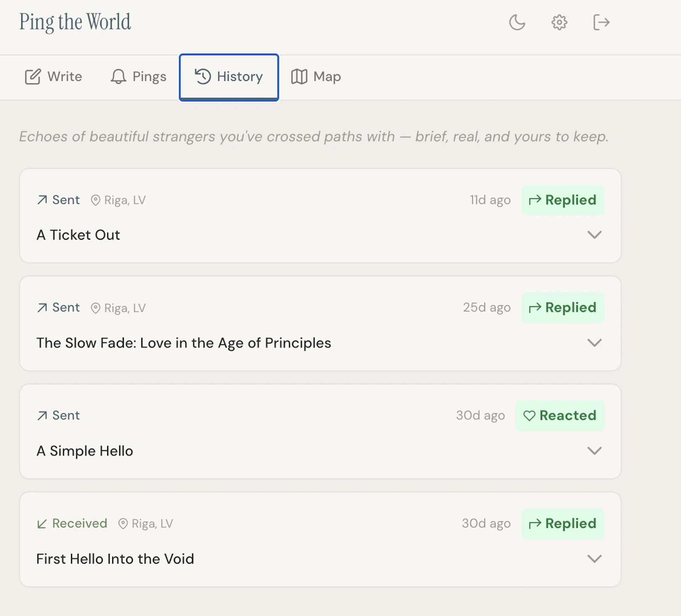Click the logout arrow icon
Viewport: 681px width, 616px height.
(601, 22)
